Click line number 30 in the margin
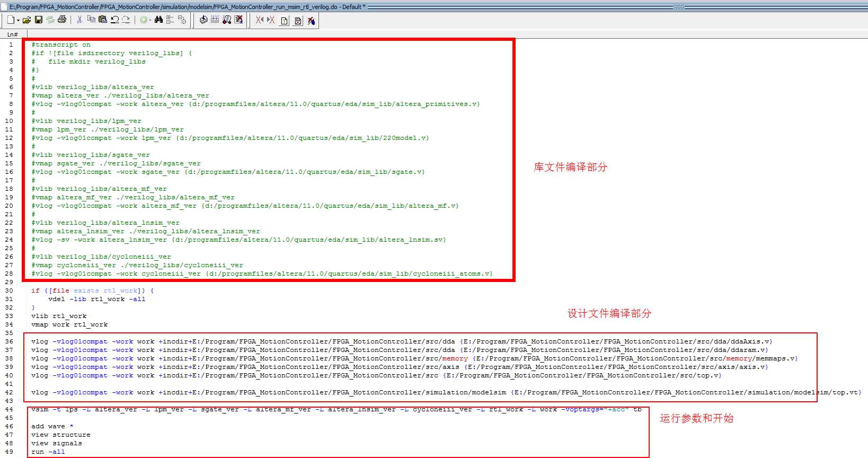The width and height of the screenshot is (868, 458). [x=9, y=290]
